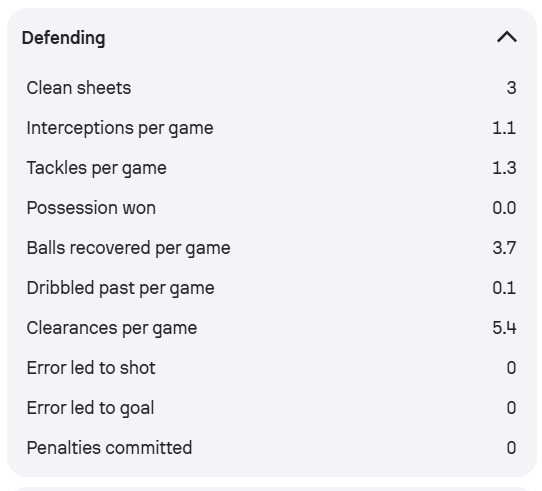Click the Possession won value 0.0

[x=504, y=208]
